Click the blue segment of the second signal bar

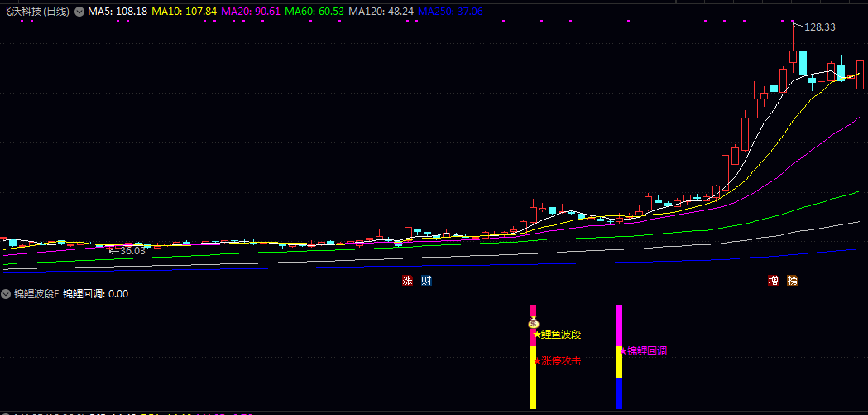coord(620,393)
